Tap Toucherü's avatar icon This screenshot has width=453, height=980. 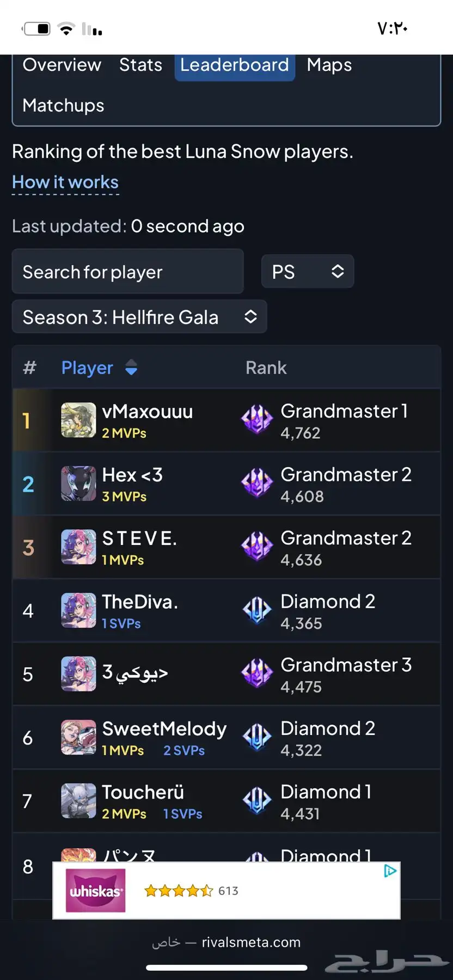click(78, 801)
